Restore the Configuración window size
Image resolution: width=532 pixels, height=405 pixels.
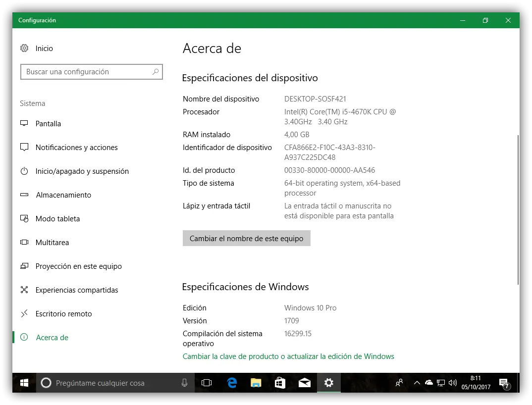click(x=485, y=20)
